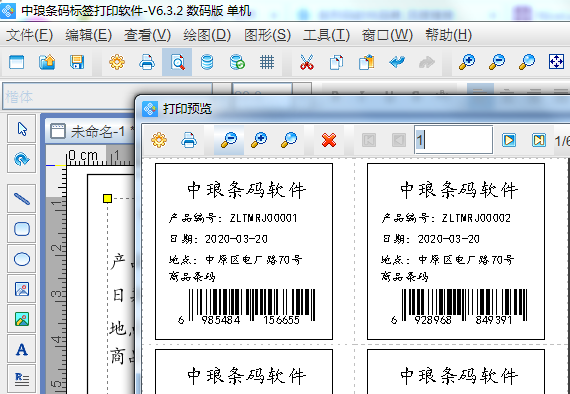
Task: Jump to last page in preview
Action: 539,140
